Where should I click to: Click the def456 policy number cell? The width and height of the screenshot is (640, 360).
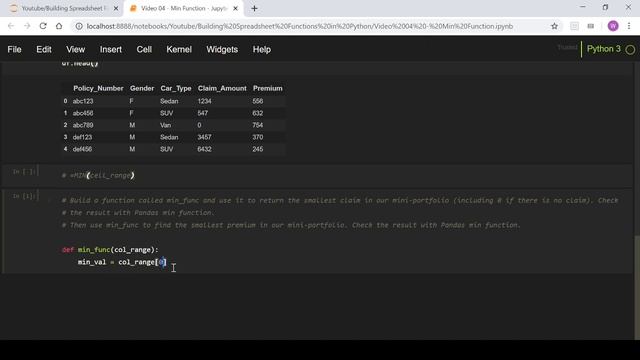pyautogui.click(x=82, y=149)
